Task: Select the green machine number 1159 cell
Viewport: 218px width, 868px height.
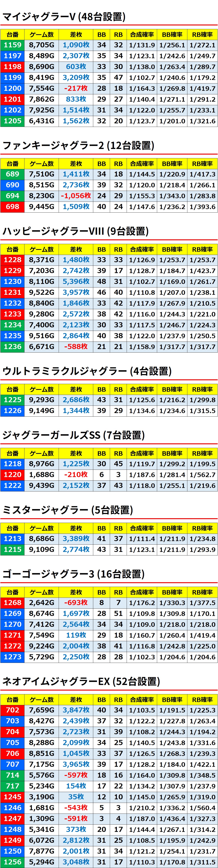Action: coord(13,45)
